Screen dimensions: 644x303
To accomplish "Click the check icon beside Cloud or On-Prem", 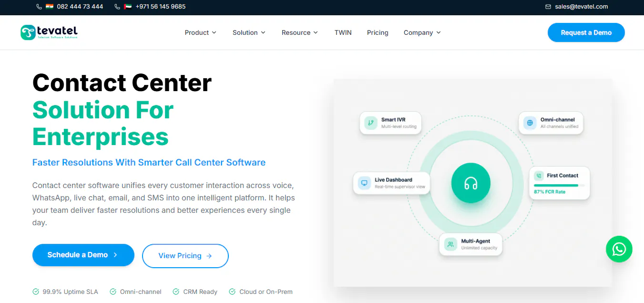I will 232,292.
